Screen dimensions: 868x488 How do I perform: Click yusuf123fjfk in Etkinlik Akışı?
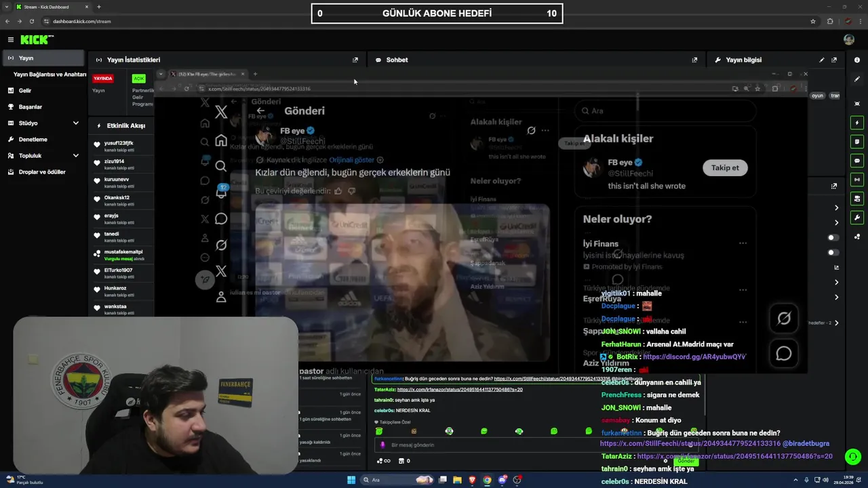119,144
